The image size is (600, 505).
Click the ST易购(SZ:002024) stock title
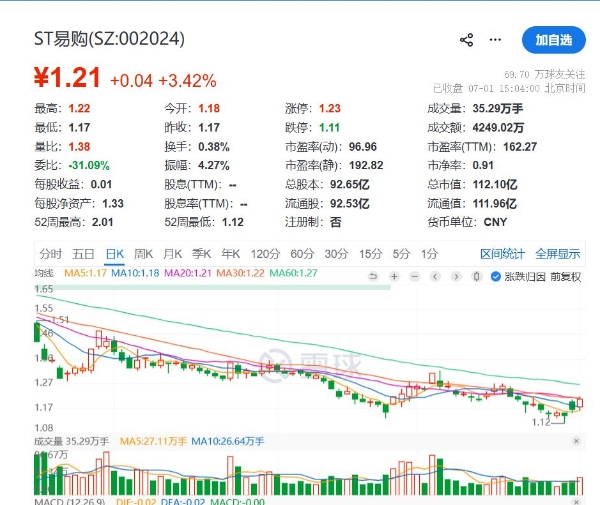coord(109,39)
